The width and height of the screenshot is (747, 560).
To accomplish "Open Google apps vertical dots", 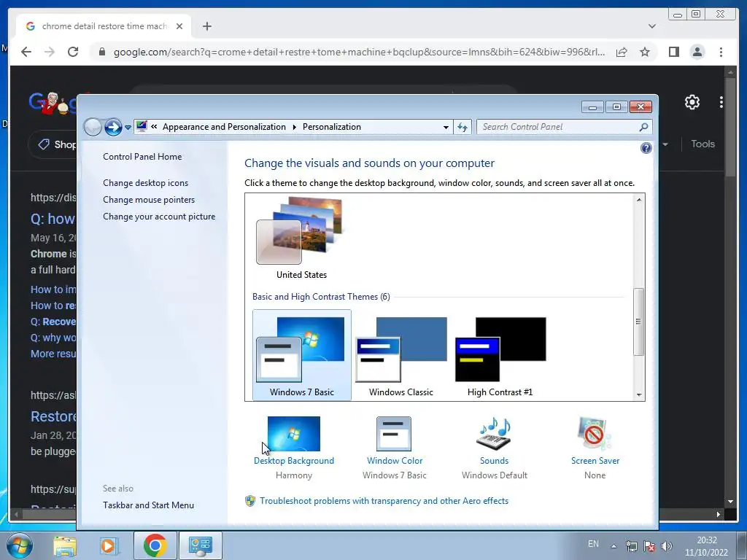I will tap(721, 102).
